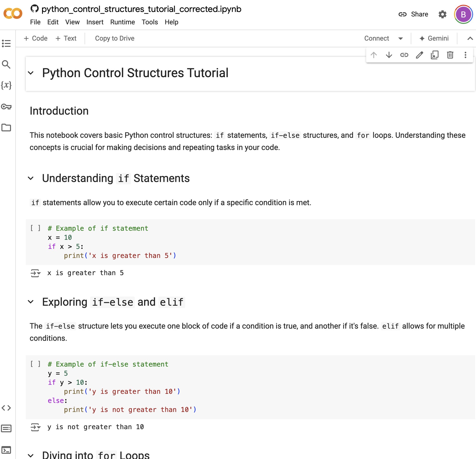
Task: Click Copy to Drive
Action: pos(114,38)
